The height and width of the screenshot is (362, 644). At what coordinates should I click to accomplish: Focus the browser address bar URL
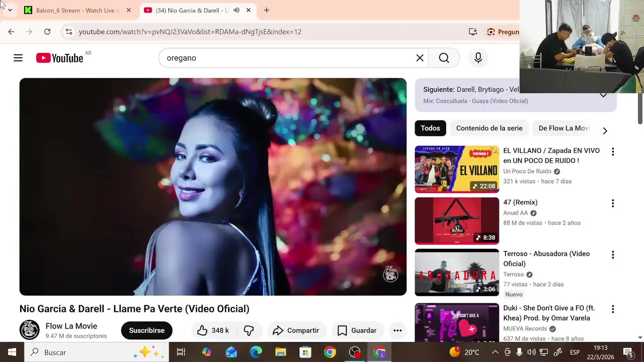click(190, 32)
